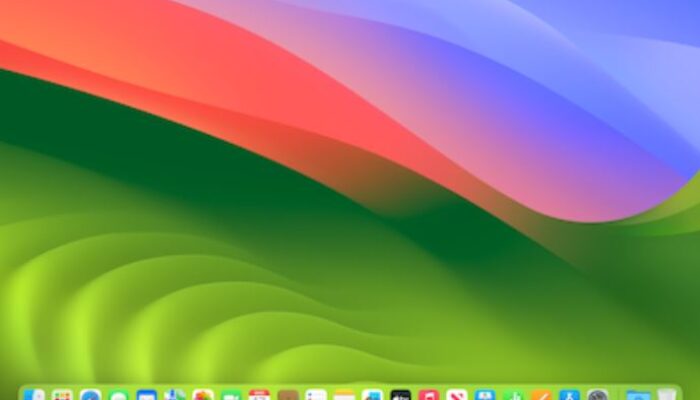
Task: Open News app from the Dock
Action: (457, 395)
